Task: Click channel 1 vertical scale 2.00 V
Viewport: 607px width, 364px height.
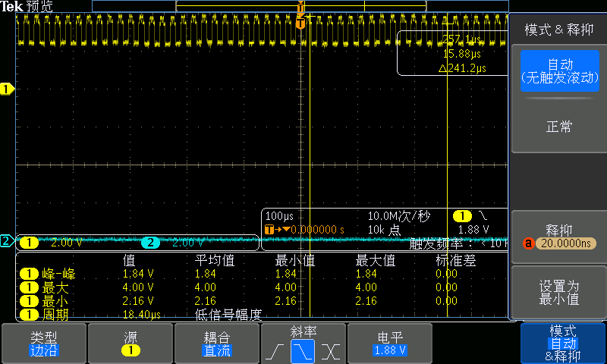Action: pos(67,243)
